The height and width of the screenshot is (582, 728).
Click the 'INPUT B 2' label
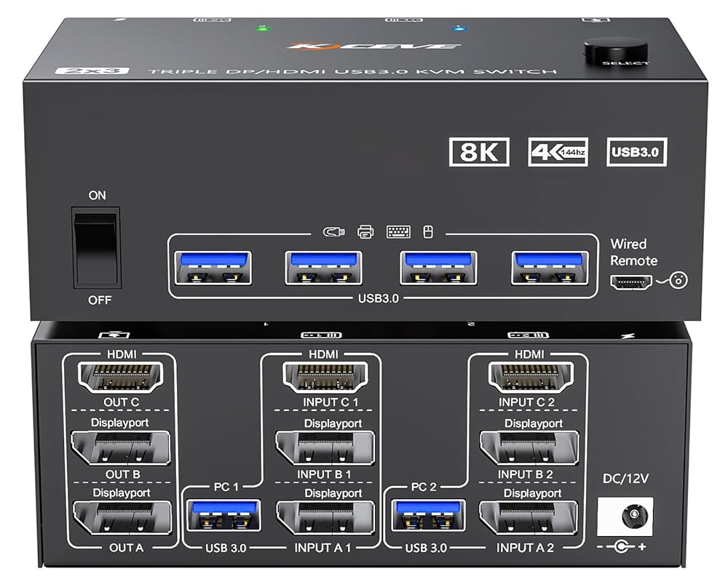525,474
